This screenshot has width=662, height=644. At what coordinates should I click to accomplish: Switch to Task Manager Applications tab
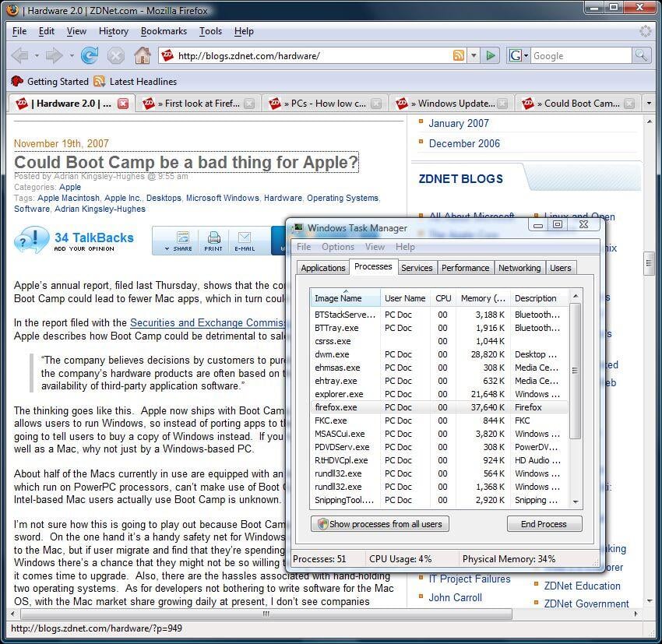tap(323, 268)
